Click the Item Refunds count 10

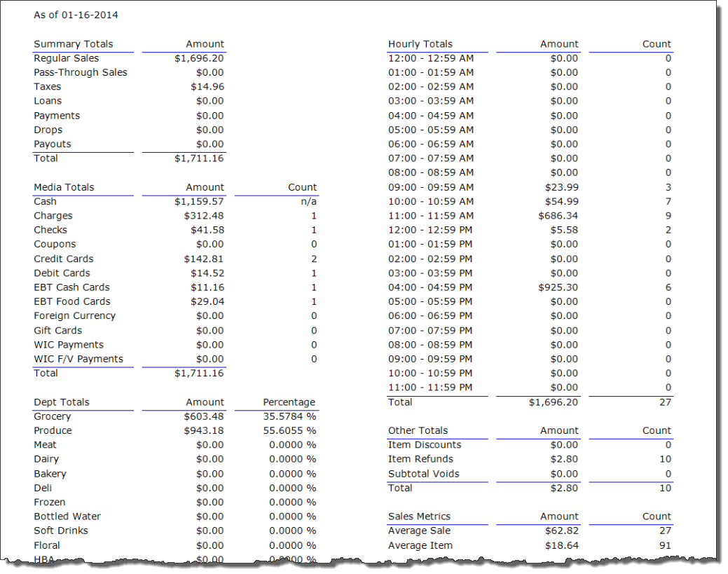tap(666, 459)
